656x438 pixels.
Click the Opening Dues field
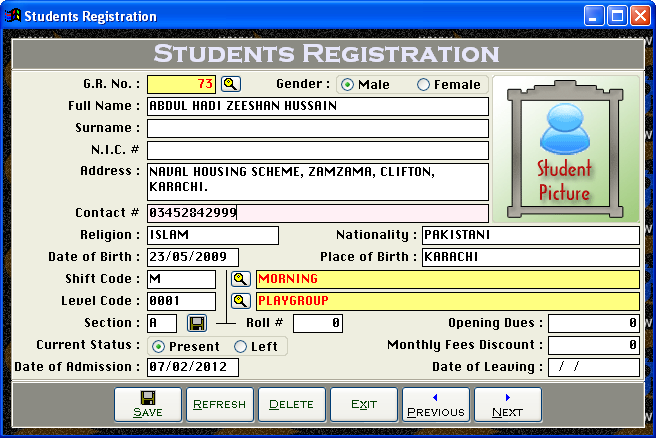tap(594, 323)
